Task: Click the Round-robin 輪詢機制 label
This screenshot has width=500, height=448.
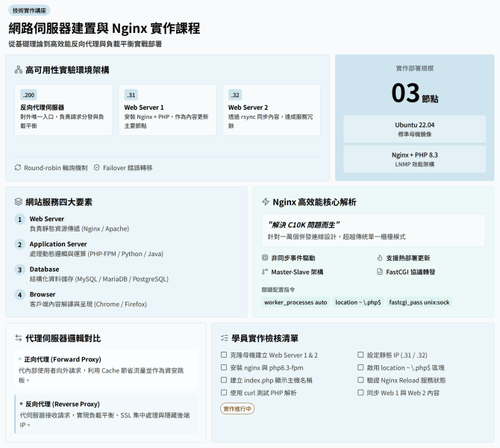Action: click(x=56, y=168)
